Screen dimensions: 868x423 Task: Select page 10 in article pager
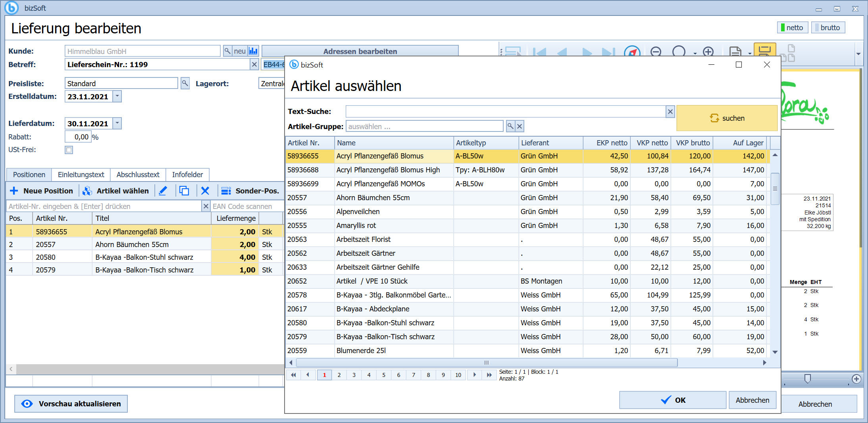[x=458, y=375]
